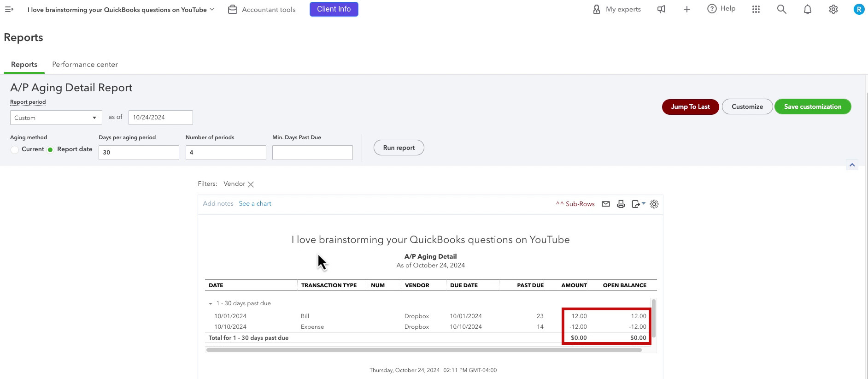Screen dimensions: 868x379
Task: Click the Min. Days Past Due field
Action: coord(312,153)
